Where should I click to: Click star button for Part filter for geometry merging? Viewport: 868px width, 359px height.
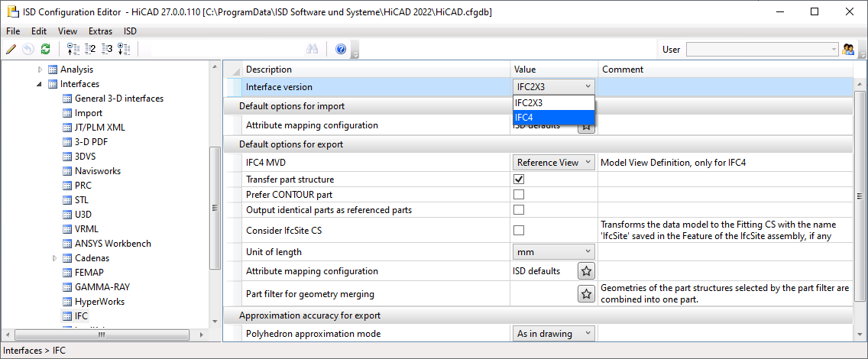coord(587,293)
